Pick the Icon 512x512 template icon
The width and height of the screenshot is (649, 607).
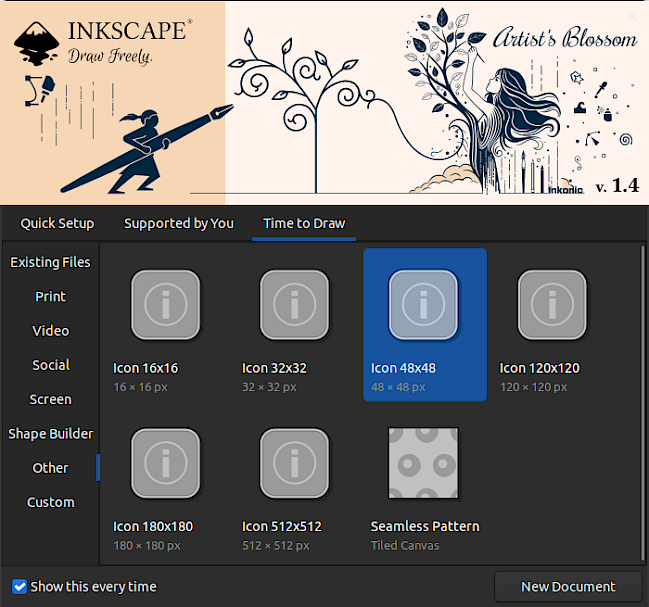click(x=294, y=463)
